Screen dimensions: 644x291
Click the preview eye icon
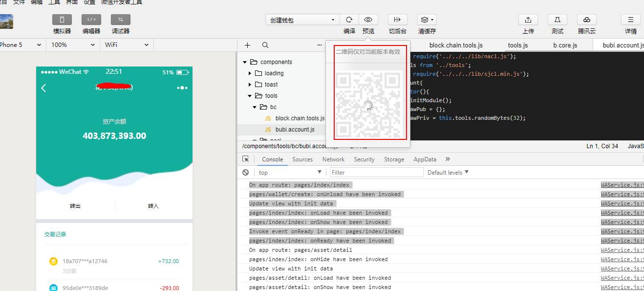click(368, 20)
